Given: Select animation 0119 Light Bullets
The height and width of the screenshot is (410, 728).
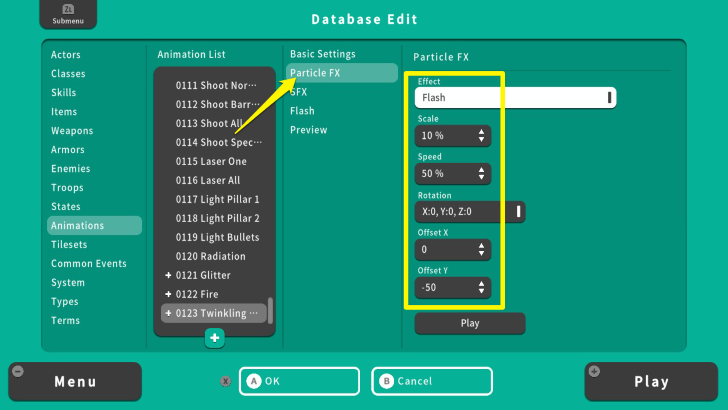Looking at the screenshot, I should [x=214, y=238].
